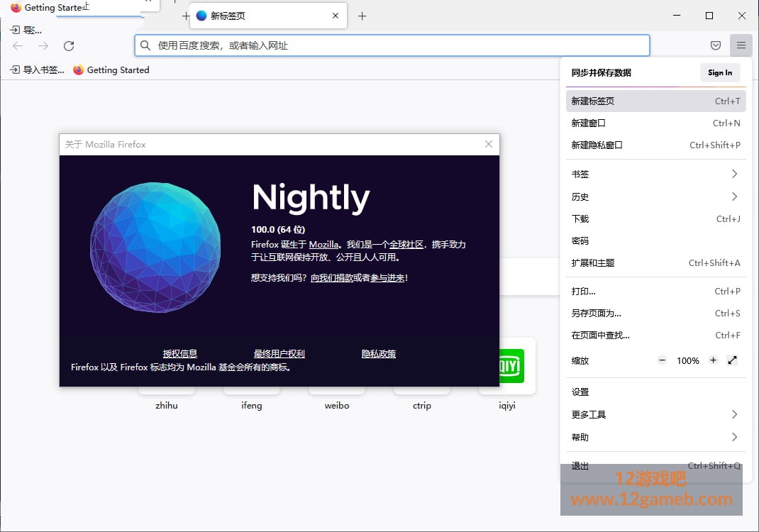
Task: Open the hamburger application menu button
Action: tap(741, 45)
